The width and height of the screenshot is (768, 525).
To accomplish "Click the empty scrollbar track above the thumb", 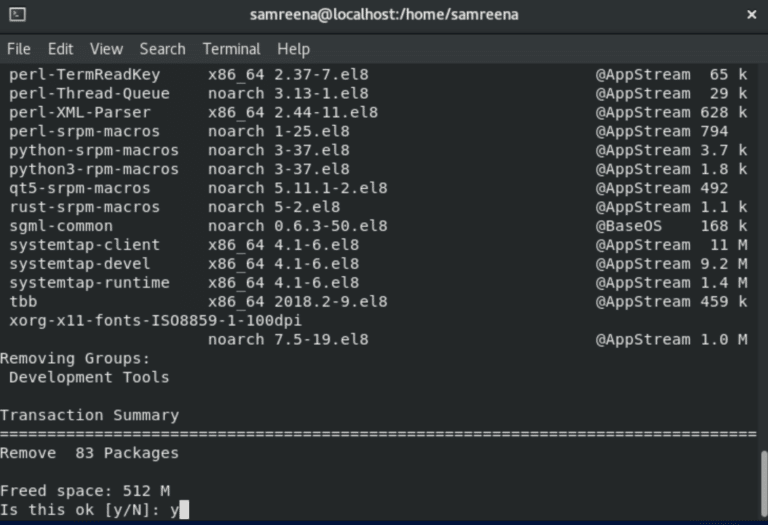I will point(762,250).
